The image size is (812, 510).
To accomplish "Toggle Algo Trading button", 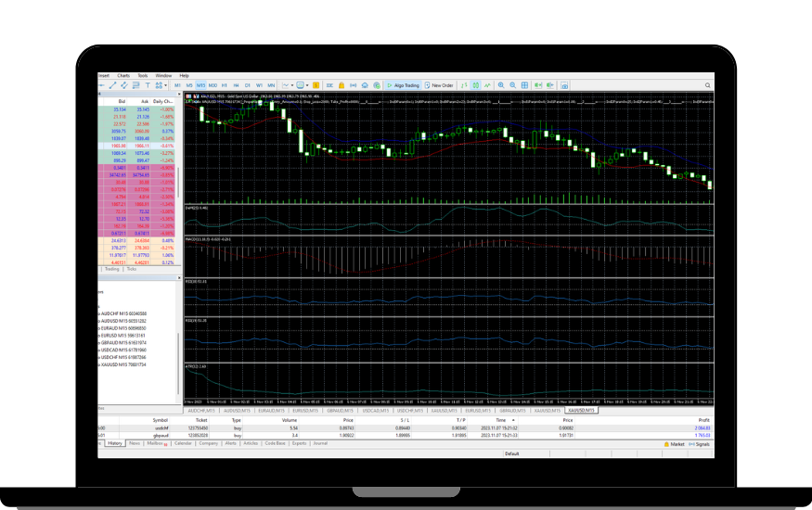I will pyautogui.click(x=403, y=85).
